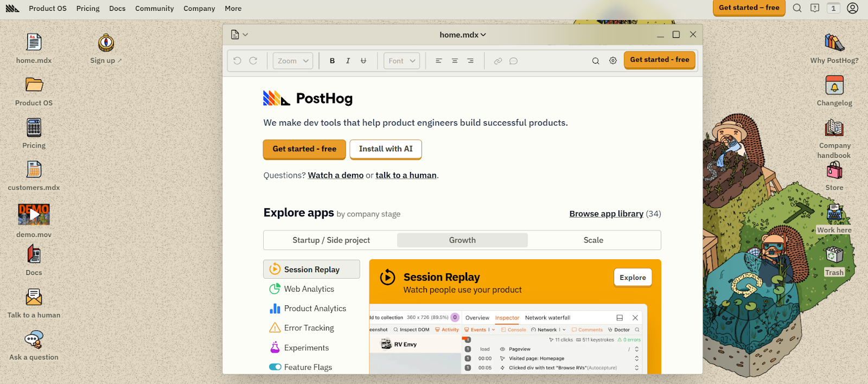This screenshot has height=384, width=868.
Task: Align text right
Action: (x=470, y=61)
